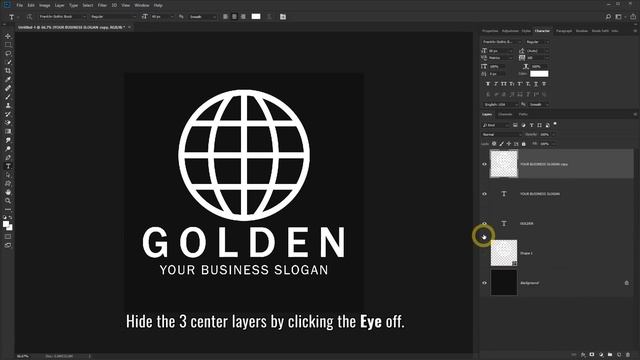This screenshot has width=640, height=360.
Task: Switch to the Properties tab
Action: (x=490, y=31)
